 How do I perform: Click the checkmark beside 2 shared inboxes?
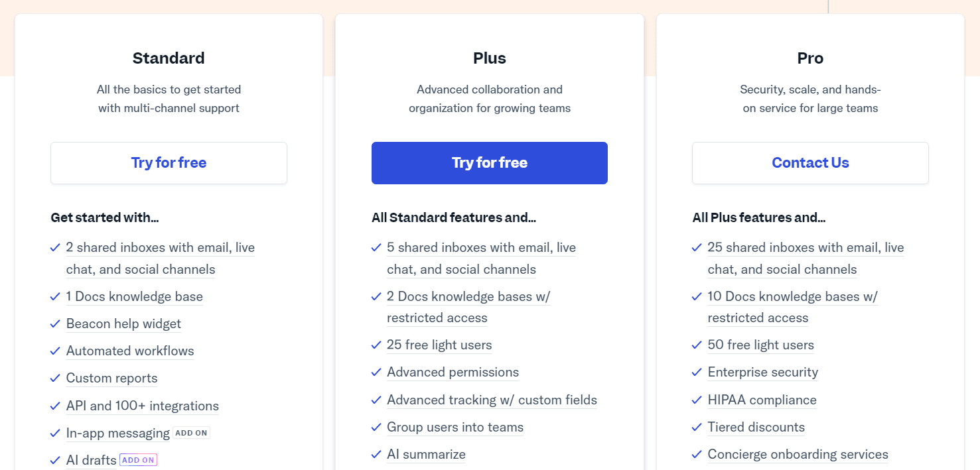coord(55,247)
